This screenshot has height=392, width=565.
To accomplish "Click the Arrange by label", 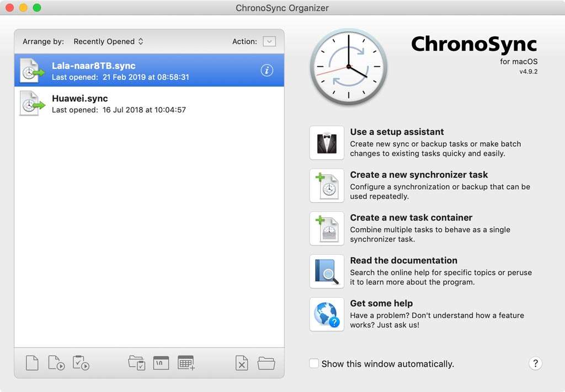I will click(x=43, y=41).
